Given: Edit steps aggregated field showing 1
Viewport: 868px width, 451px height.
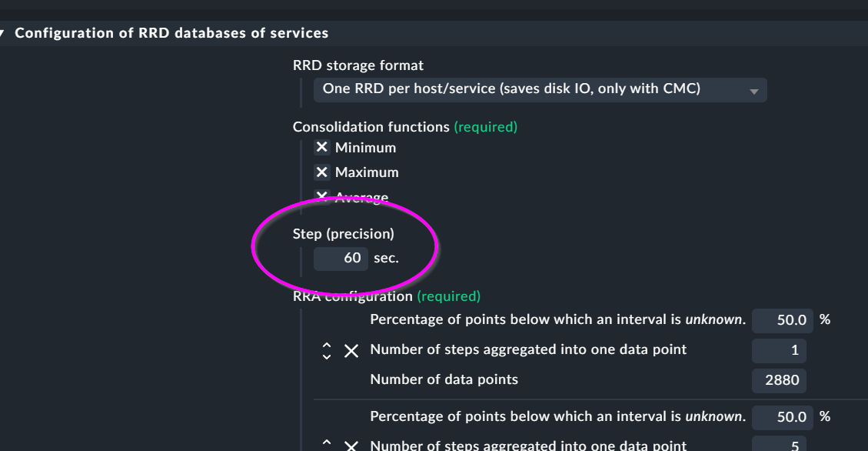Looking at the screenshot, I should tap(779, 351).
